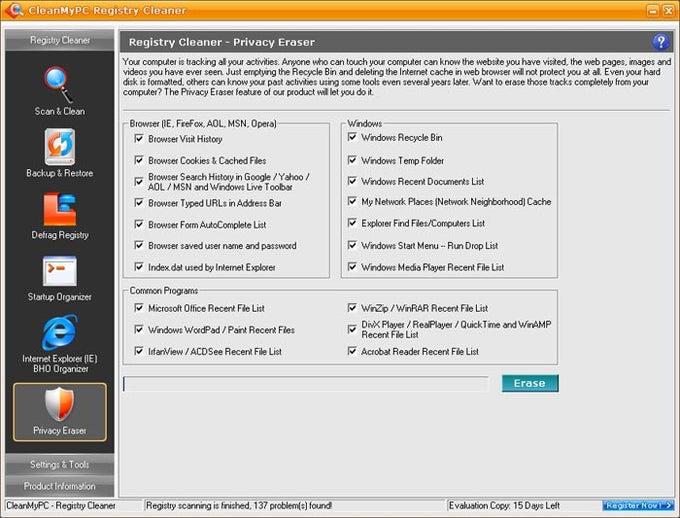Open the Scan & Clean magnifier icon
680x518 pixels.
click(x=58, y=84)
